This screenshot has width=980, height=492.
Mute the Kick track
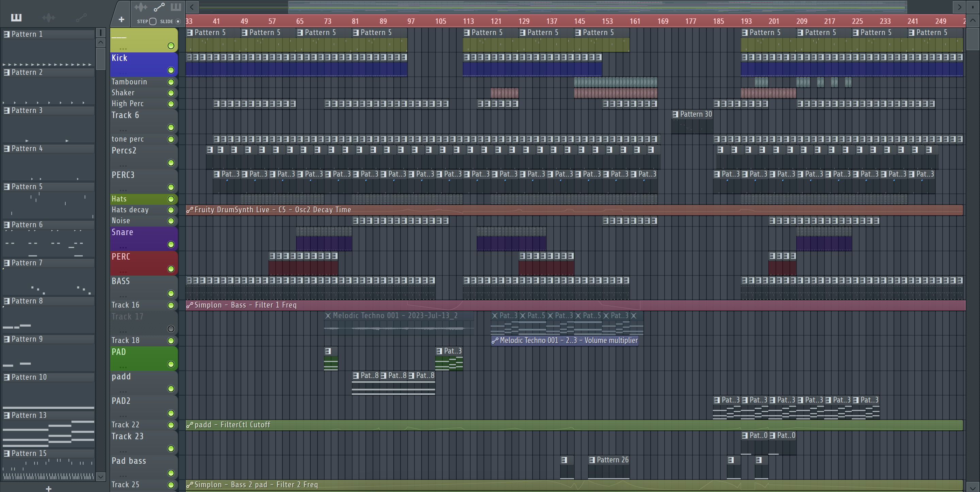171,70
